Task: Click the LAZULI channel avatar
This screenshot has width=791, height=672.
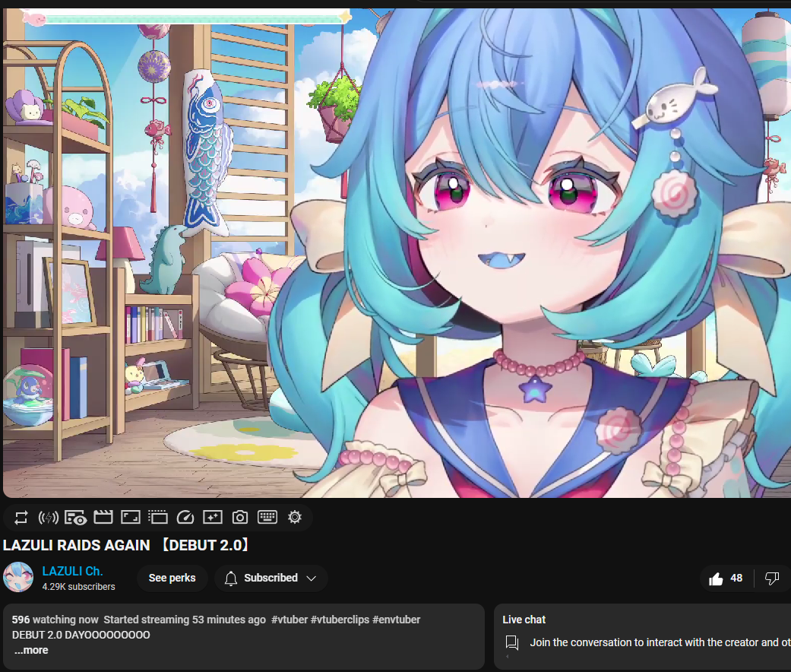Action: [18, 578]
